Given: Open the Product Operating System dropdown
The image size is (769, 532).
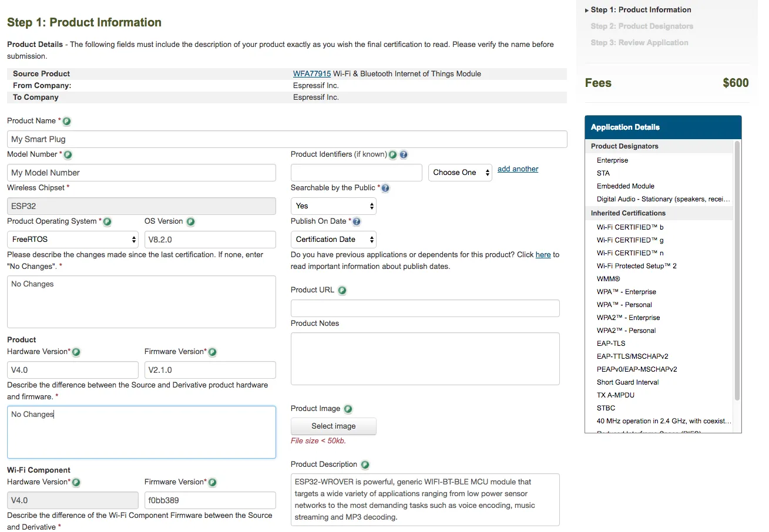Looking at the screenshot, I should point(73,240).
